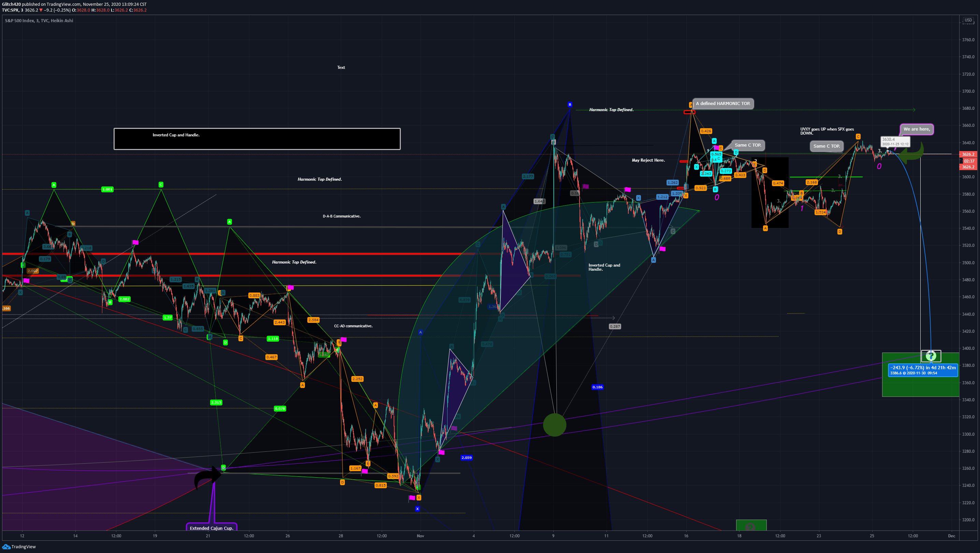
Task: Select the large olive green circle marker
Action: point(554,425)
